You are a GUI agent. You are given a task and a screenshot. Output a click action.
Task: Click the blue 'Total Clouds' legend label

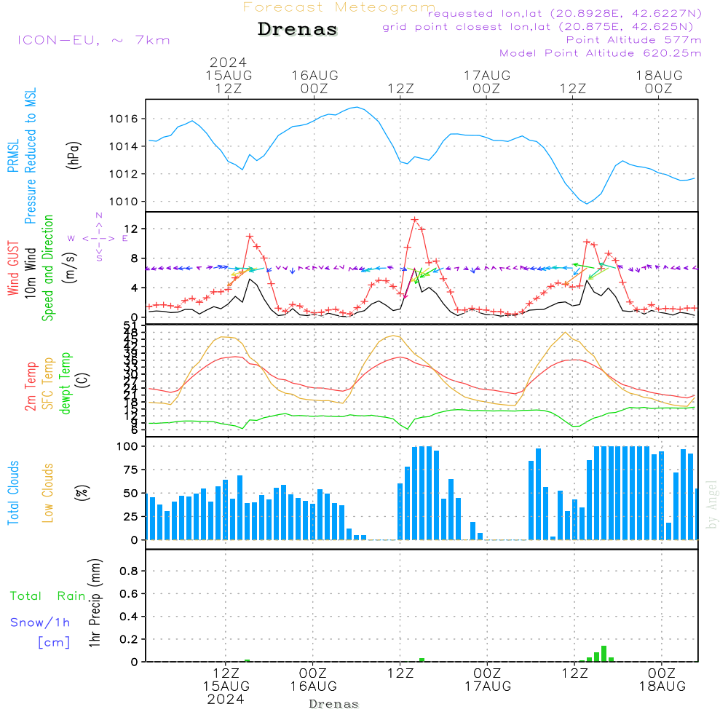(x=13, y=493)
